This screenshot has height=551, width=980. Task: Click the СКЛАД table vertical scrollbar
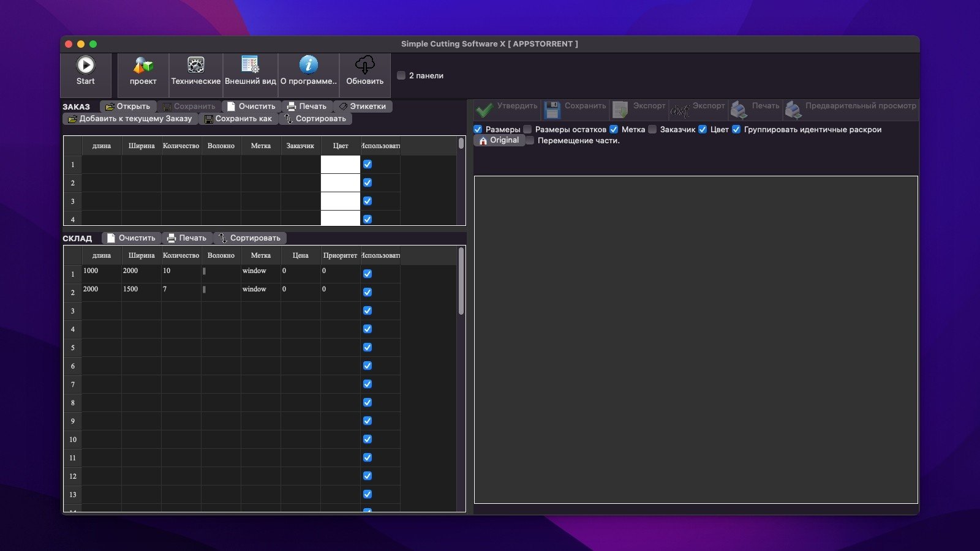click(x=461, y=282)
